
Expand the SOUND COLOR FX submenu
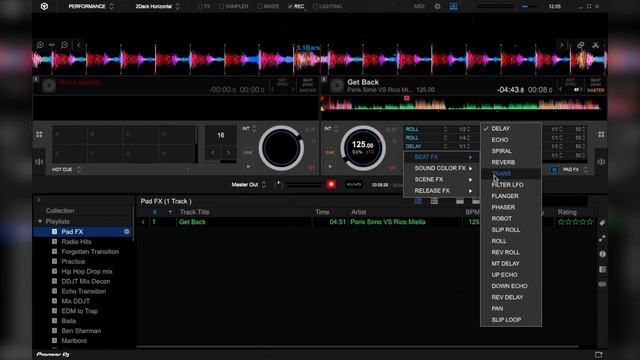point(442,168)
